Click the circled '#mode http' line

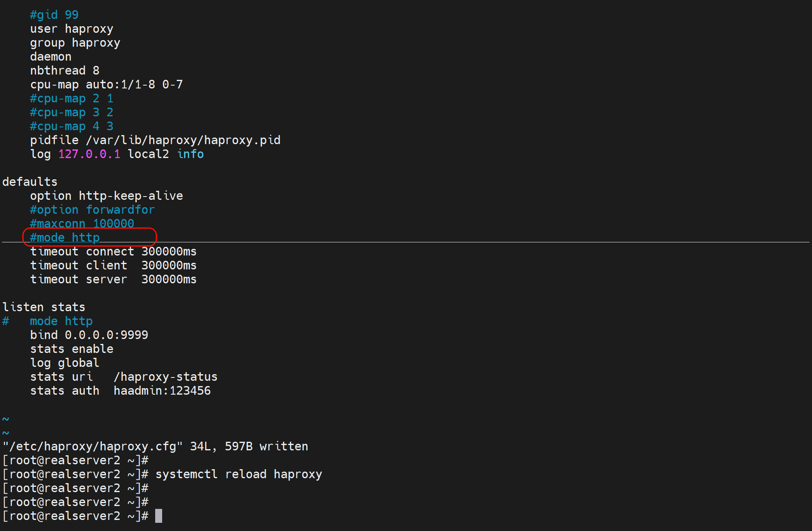point(65,237)
